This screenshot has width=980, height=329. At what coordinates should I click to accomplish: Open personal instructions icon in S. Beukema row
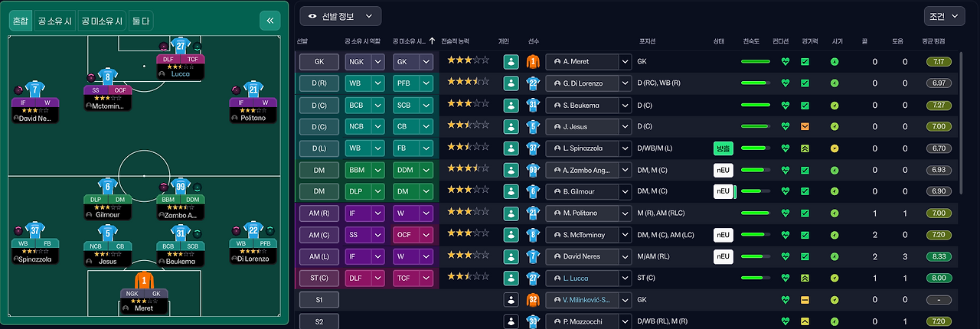click(511, 105)
